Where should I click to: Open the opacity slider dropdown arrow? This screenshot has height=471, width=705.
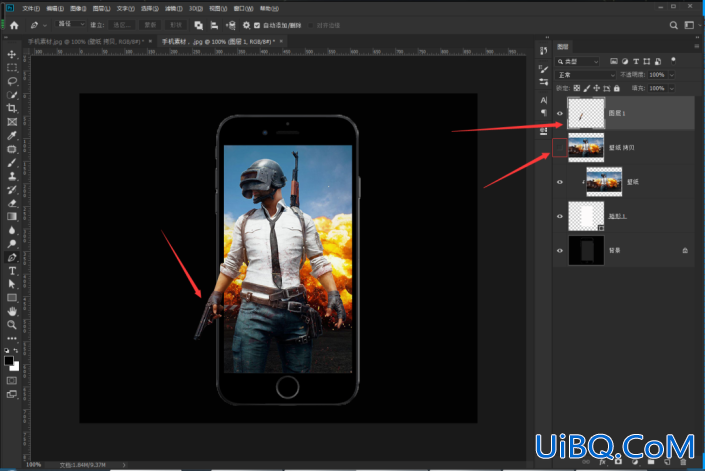[x=672, y=75]
